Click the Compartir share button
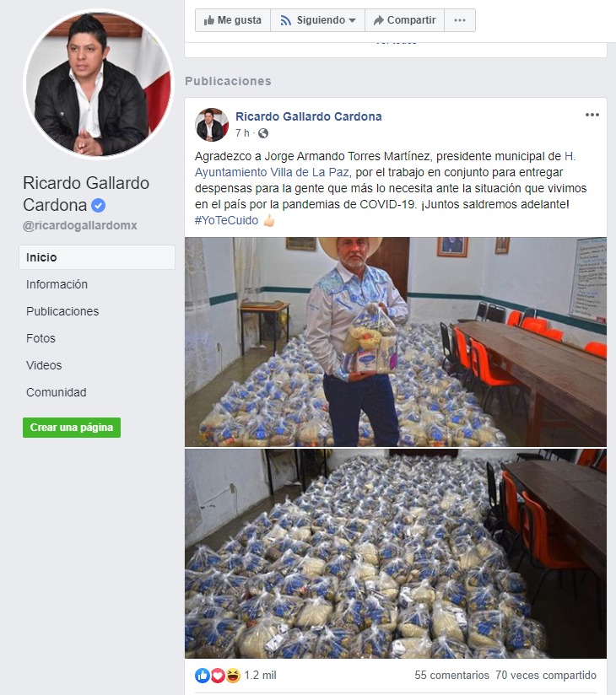 (x=404, y=20)
